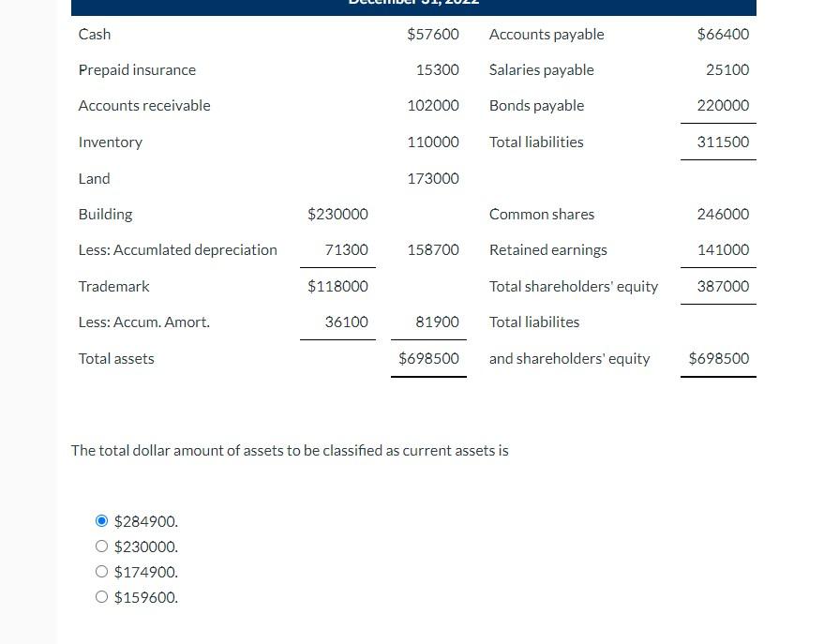This screenshot has width=824, height=644.
Task: Click the Cash row label
Action: (94, 34)
